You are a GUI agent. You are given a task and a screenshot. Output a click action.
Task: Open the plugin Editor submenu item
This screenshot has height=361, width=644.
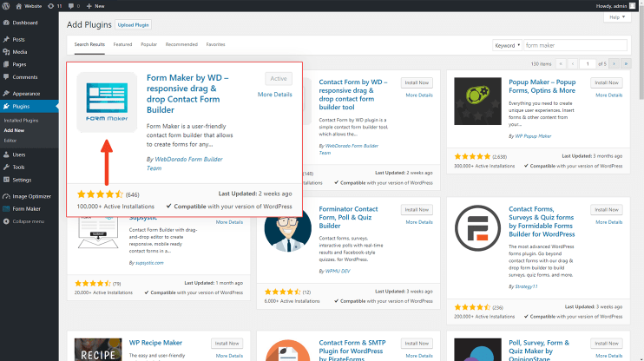pyautogui.click(x=10, y=141)
